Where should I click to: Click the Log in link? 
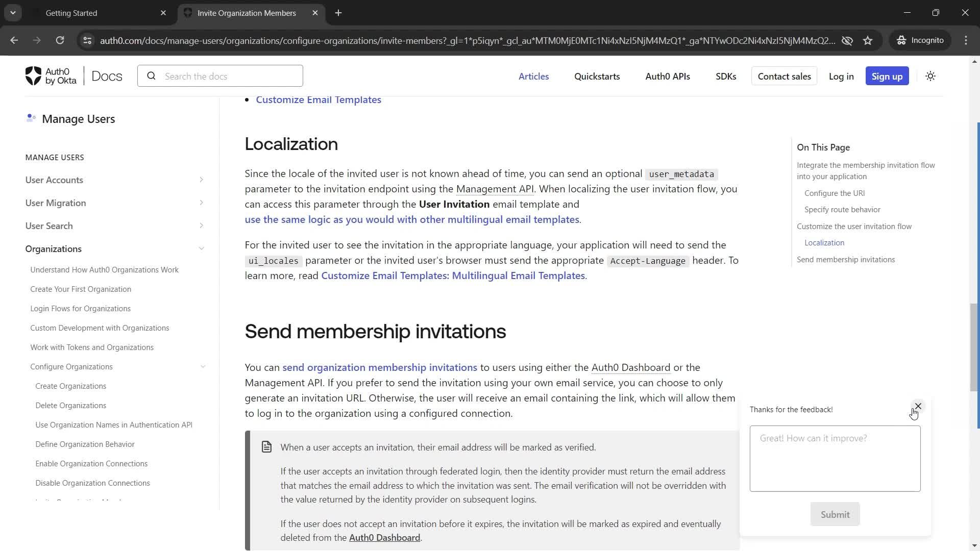pyautogui.click(x=841, y=76)
